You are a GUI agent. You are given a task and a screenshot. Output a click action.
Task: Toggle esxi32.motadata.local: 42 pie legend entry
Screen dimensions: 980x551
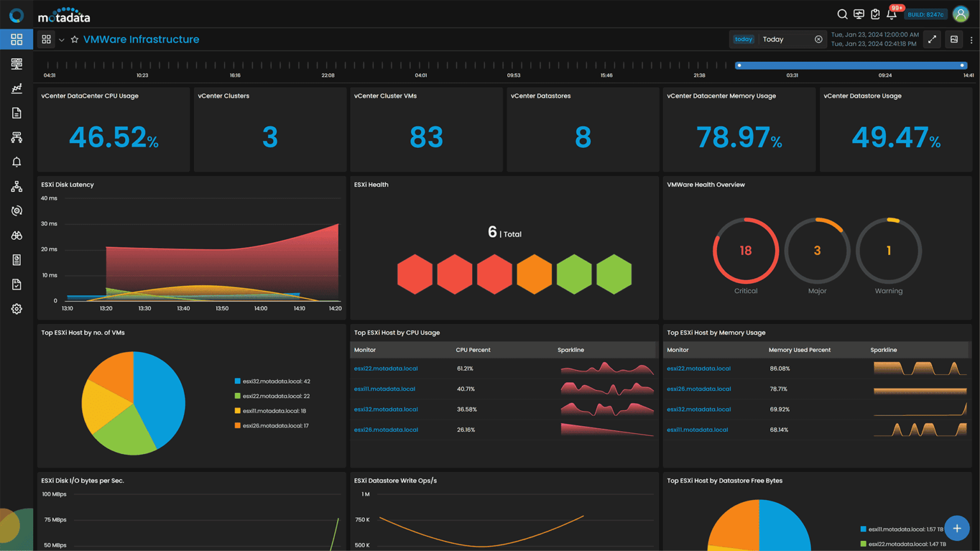272,381
